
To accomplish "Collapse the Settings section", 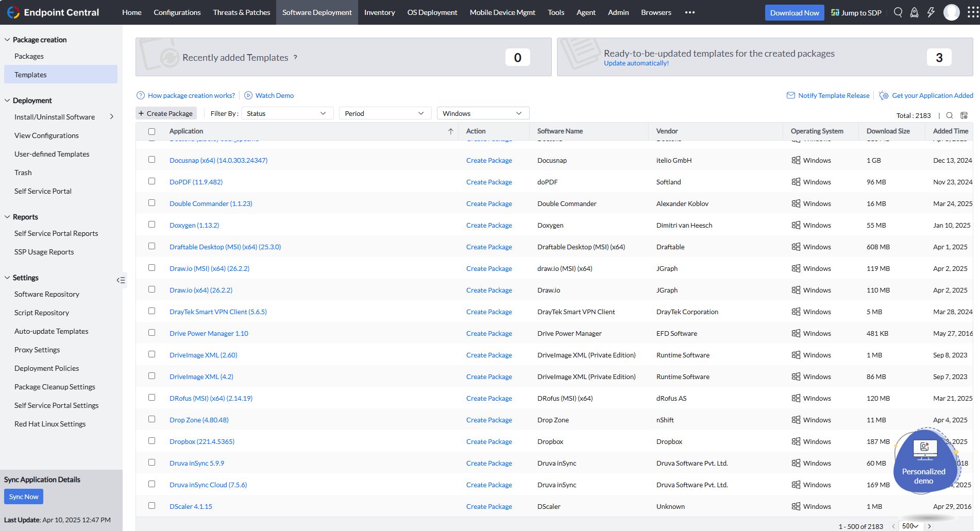I will pos(7,278).
